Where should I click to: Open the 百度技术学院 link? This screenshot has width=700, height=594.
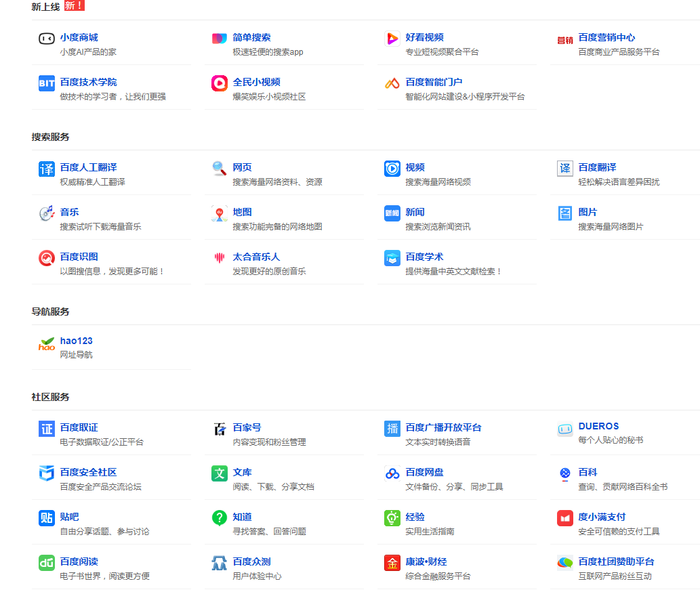pyautogui.click(x=88, y=82)
